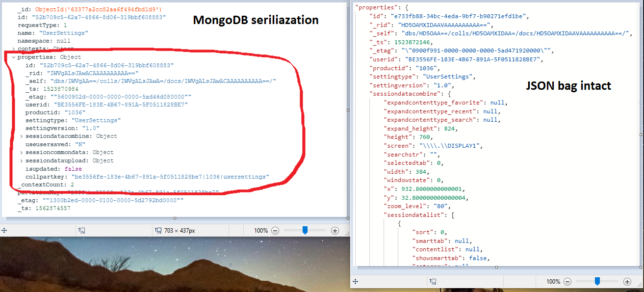This screenshot has width=644, height=292.
Task: Click the zoom-out minus icon on the left panel
Action: click(275, 230)
